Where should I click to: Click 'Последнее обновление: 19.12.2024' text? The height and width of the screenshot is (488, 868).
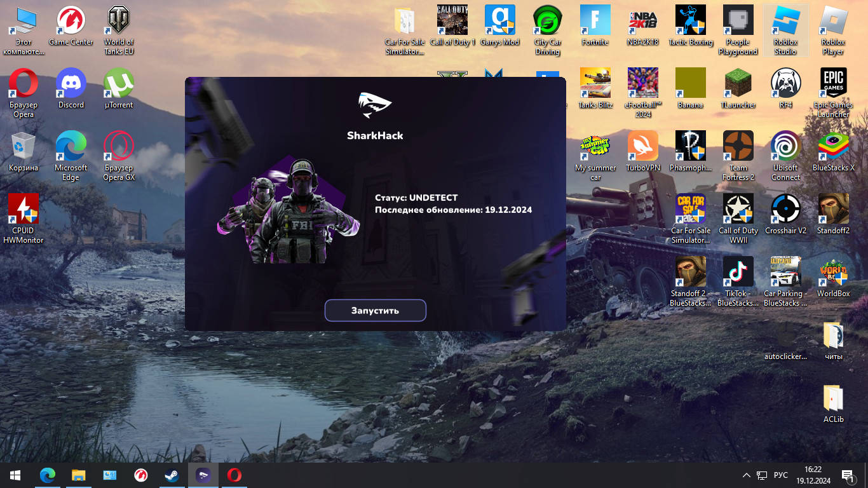click(x=453, y=210)
